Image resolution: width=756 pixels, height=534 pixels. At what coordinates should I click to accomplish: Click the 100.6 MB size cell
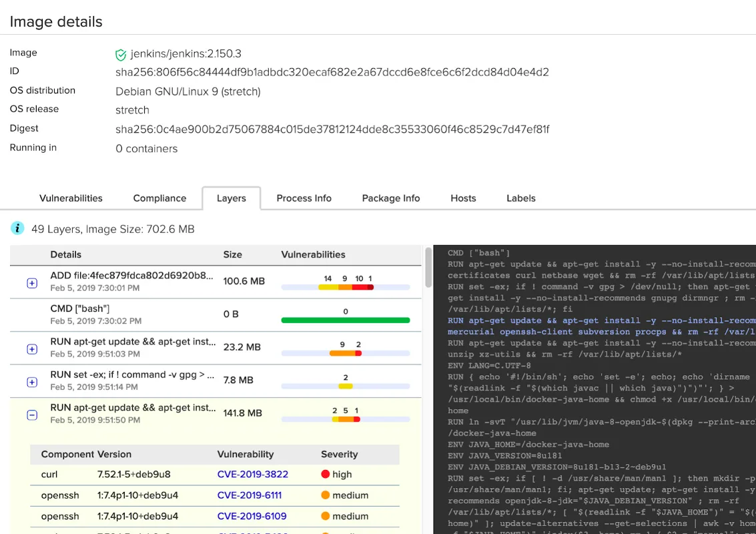244,281
